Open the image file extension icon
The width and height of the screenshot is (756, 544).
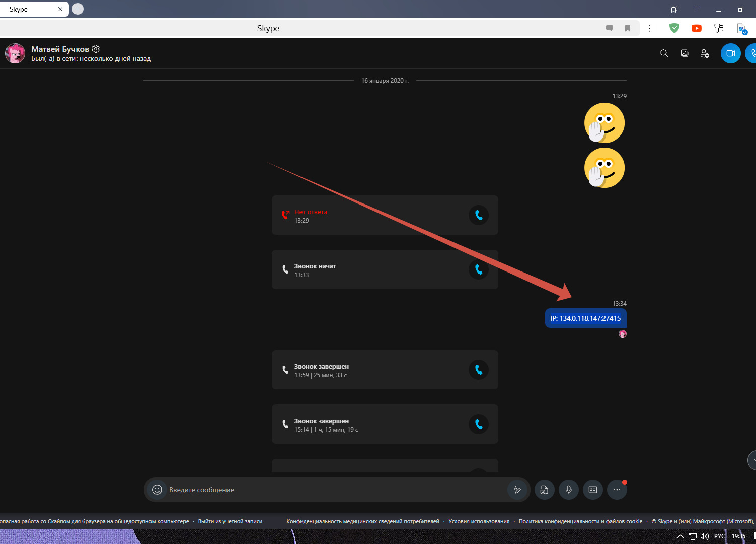[x=742, y=29]
